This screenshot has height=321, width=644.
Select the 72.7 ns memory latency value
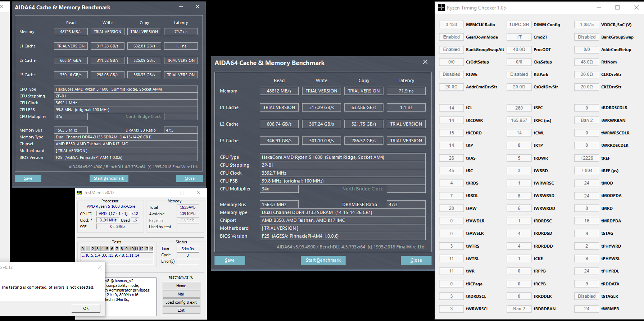pyautogui.click(x=181, y=32)
